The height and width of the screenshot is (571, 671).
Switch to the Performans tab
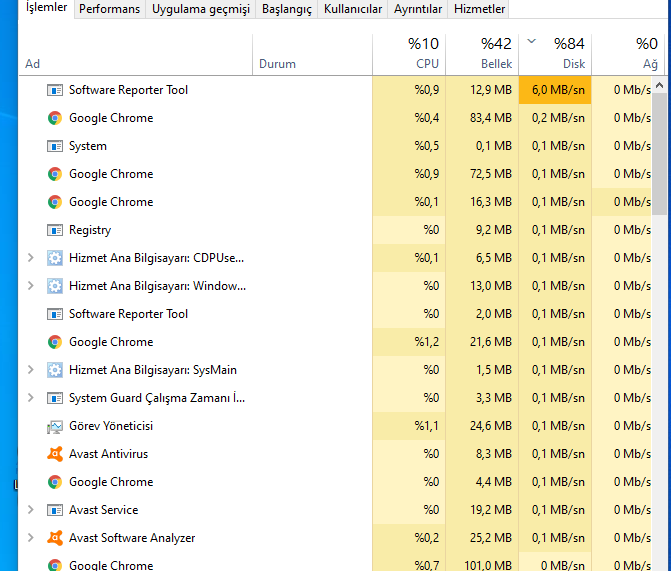[109, 9]
